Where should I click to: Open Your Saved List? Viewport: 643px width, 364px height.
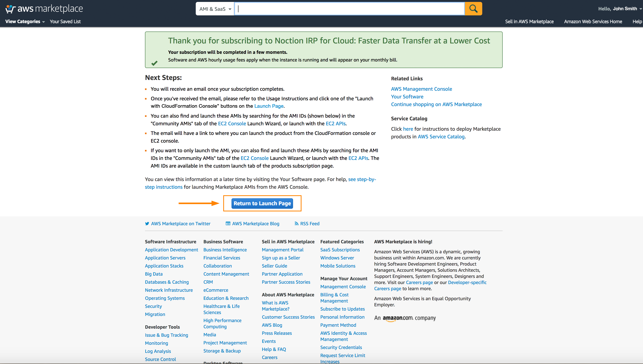[x=65, y=22]
